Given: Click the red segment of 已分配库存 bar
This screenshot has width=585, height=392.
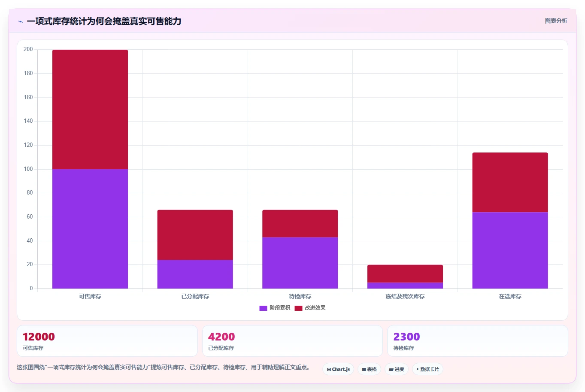Looking at the screenshot, I should (x=195, y=235).
